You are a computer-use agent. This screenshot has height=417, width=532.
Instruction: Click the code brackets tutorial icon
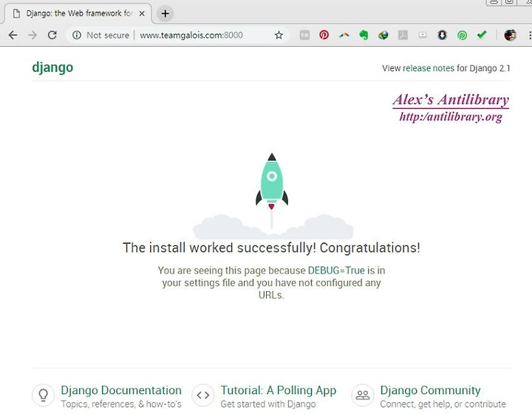[x=203, y=395]
